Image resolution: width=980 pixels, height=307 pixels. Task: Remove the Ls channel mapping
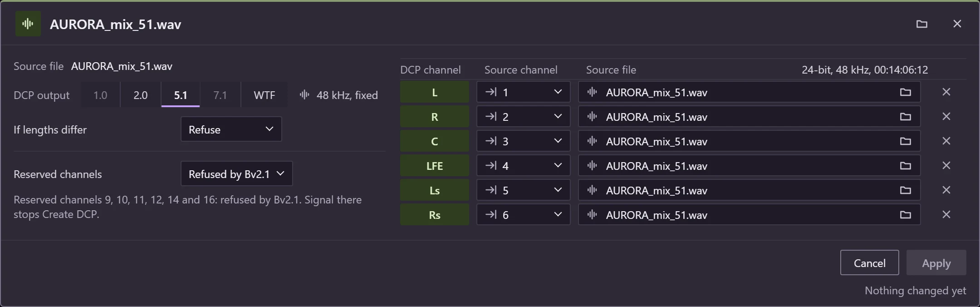[x=946, y=190]
